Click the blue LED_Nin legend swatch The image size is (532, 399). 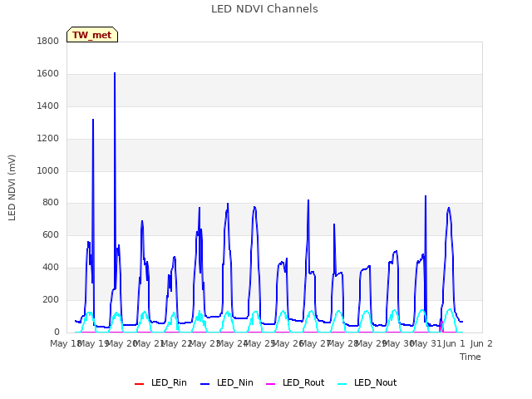click(205, 384)
